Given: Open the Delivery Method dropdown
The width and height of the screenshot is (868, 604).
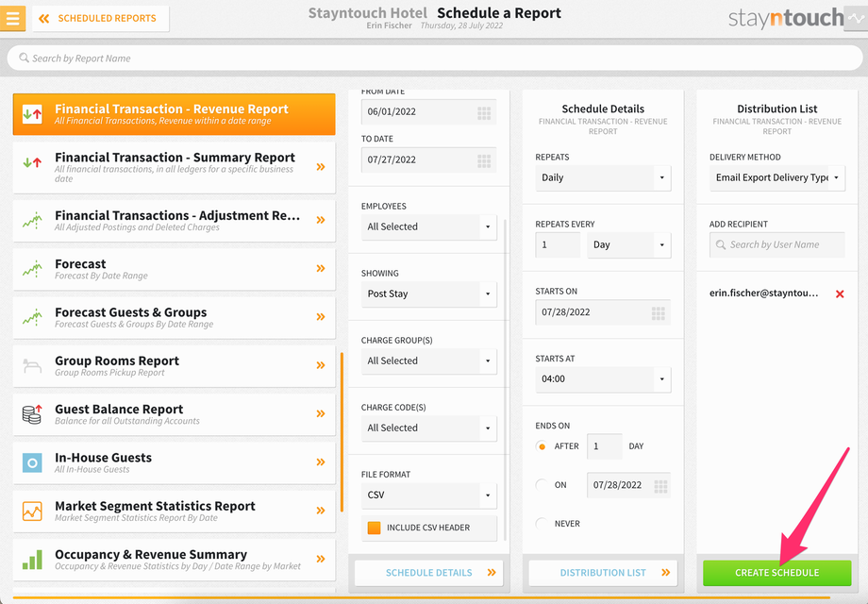Looking at the screenshot, I should (777, 177).
